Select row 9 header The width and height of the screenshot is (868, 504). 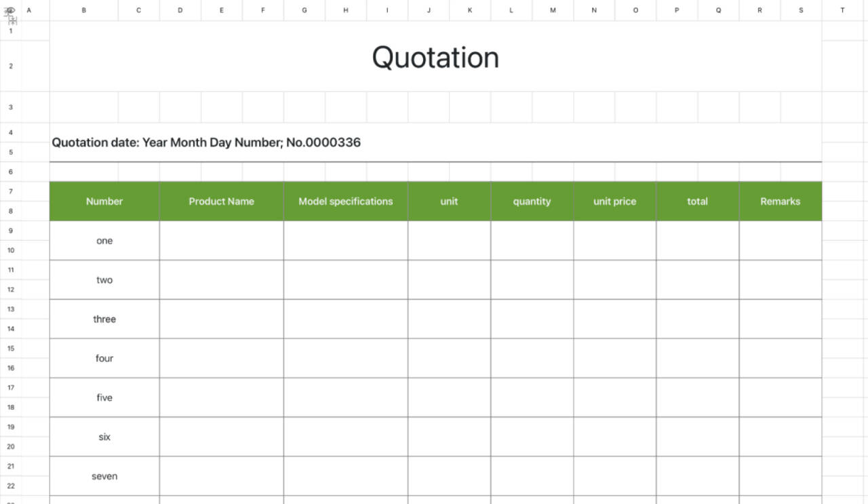click(11, 231)
